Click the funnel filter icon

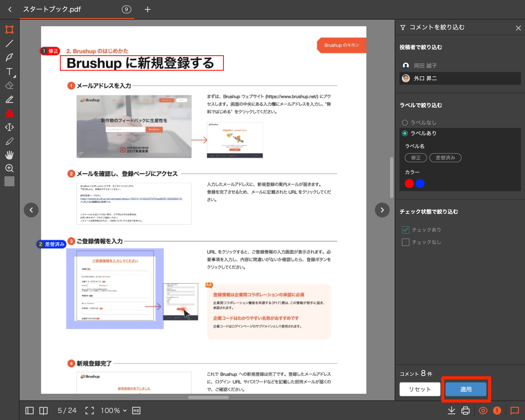click(403, 27)
